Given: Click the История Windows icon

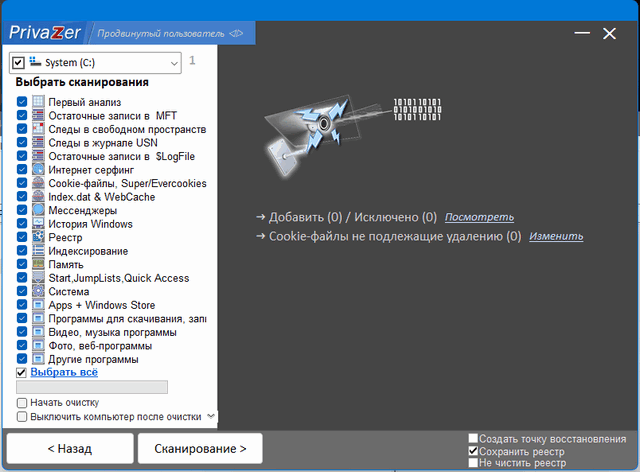Looking at the screenshot, I should [38, 223].
